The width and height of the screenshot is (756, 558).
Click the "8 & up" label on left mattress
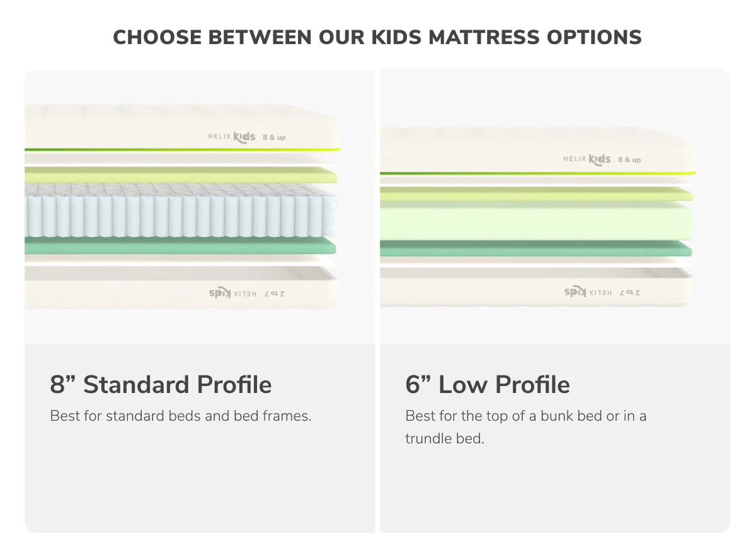(273, 137)
